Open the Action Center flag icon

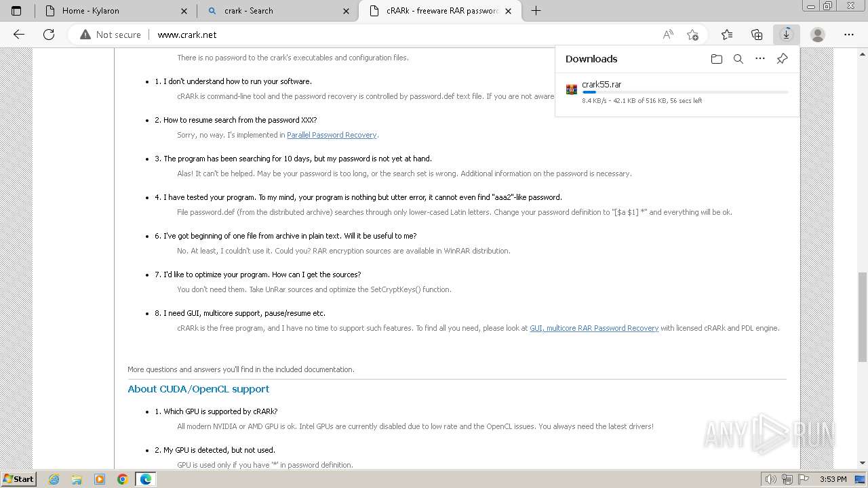click(804, 479)
